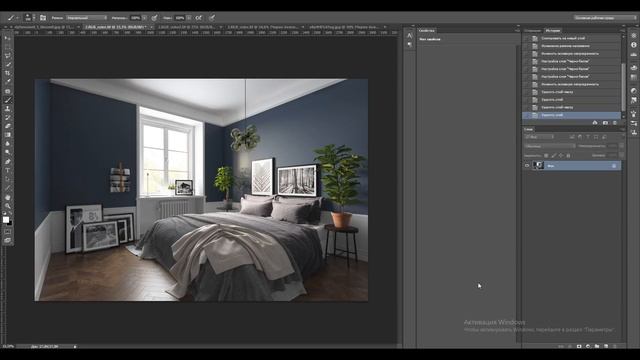Select the Rectangular Marquee tool
Screen dimensions: 640x360
pos(7,47)
